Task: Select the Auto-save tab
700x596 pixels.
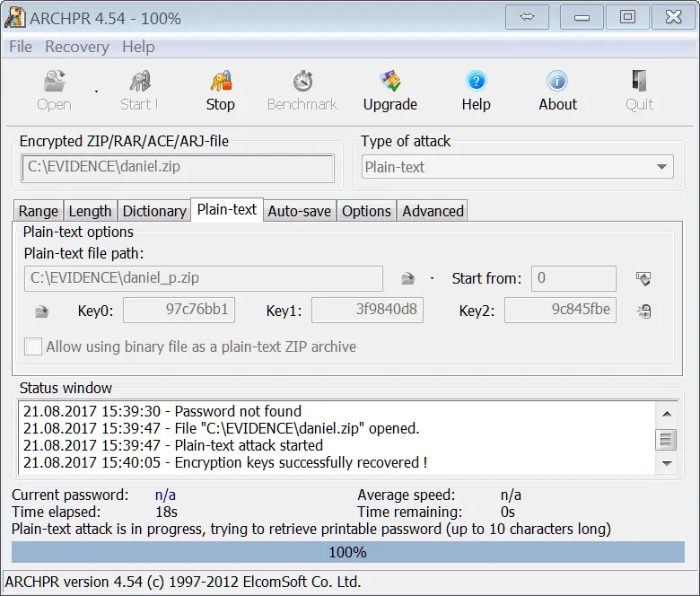Action: pyautogui.click(x=300, y=211)
